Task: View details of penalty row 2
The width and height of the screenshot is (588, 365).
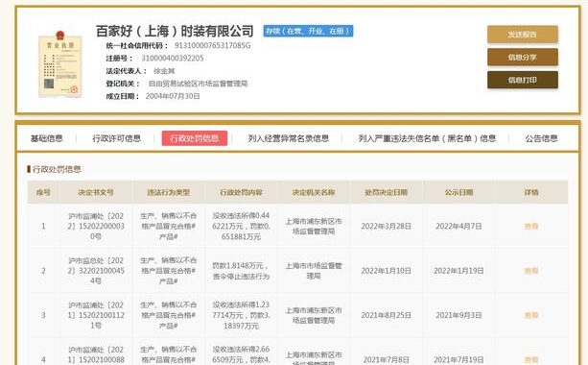Action: pos(531,271)
